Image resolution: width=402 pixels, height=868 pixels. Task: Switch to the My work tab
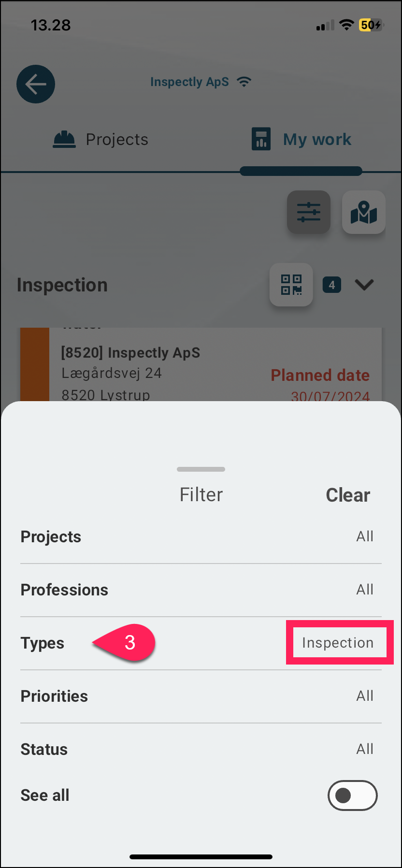[301, 140]
